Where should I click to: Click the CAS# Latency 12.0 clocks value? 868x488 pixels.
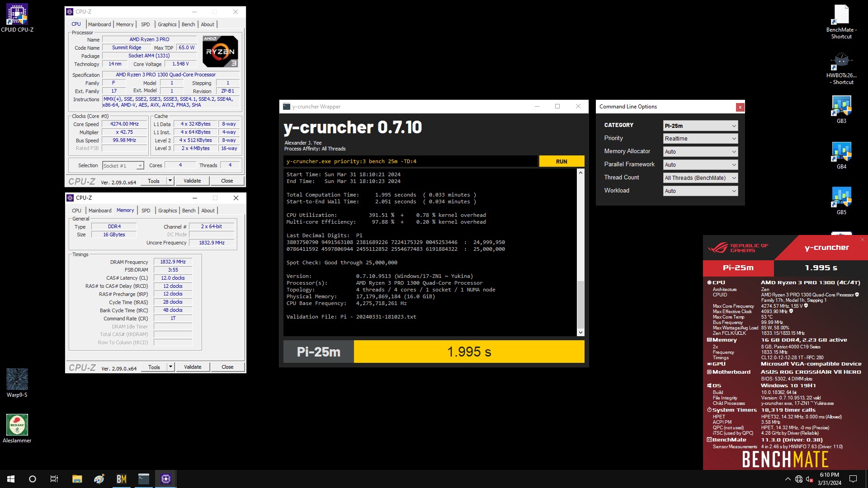[173, 278]
